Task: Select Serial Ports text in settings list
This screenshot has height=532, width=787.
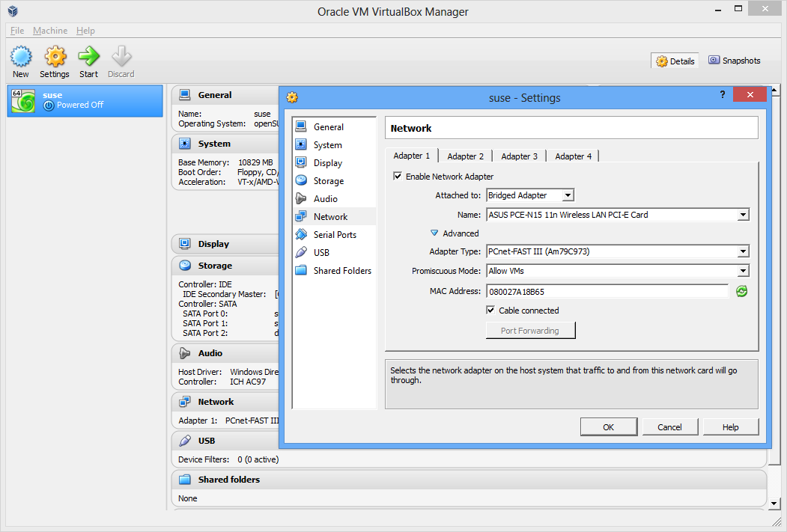Action: pyautogui.click(x=335, y=235)
